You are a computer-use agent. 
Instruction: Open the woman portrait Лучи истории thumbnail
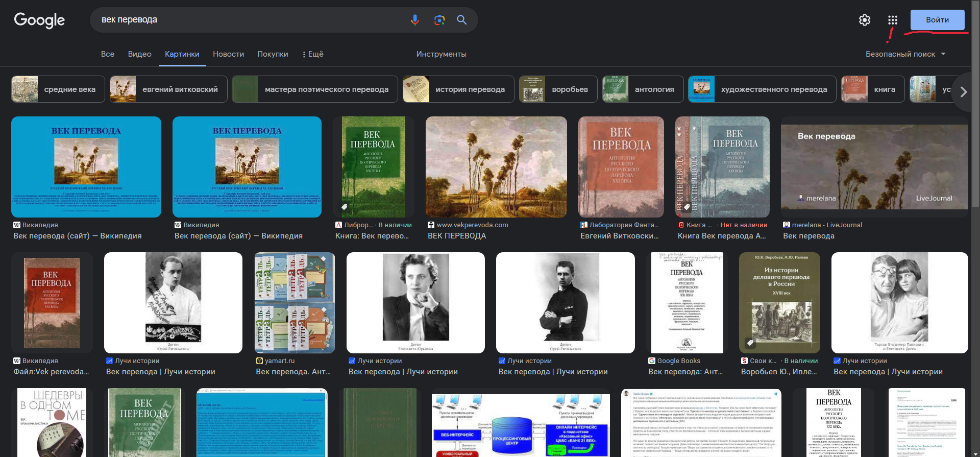coord(415,303)
